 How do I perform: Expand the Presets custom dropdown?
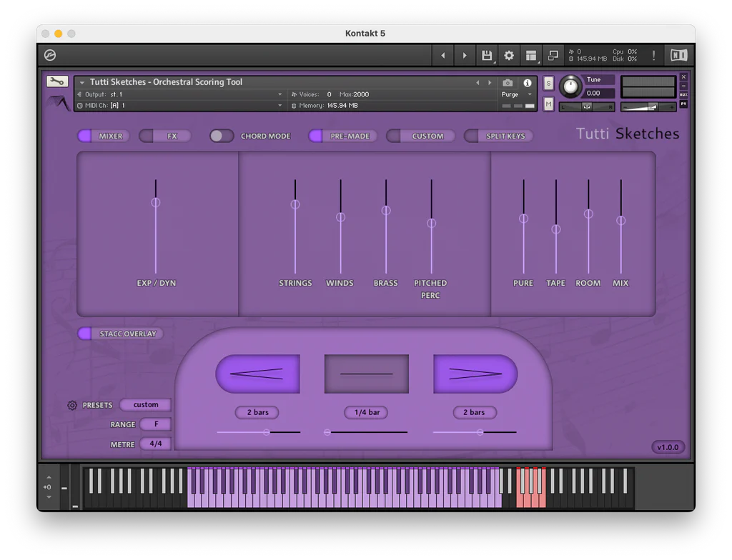(146, 405)
